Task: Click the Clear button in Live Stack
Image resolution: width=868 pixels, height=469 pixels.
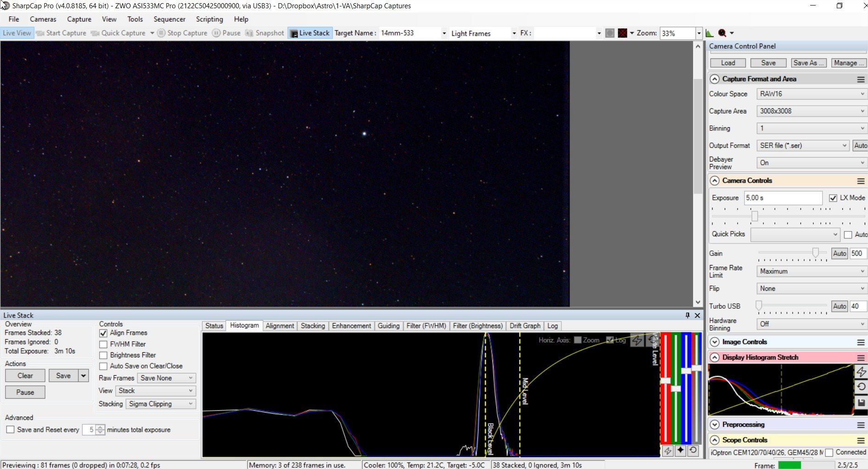Action: coord(25,376)
